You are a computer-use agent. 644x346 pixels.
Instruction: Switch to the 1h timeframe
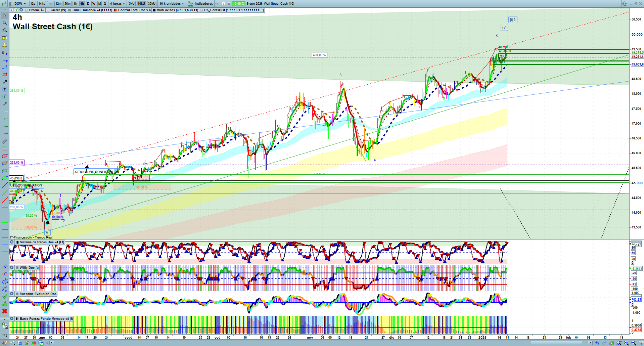click(x=75, y=4)
